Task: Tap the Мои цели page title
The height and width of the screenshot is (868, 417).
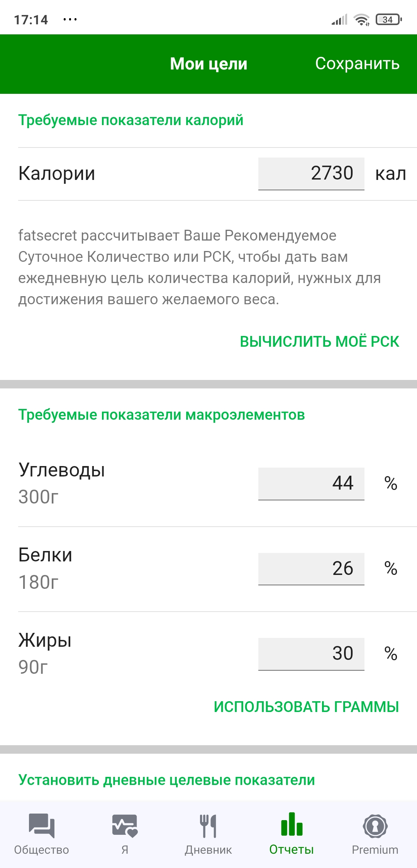Action: click(208, 64)
